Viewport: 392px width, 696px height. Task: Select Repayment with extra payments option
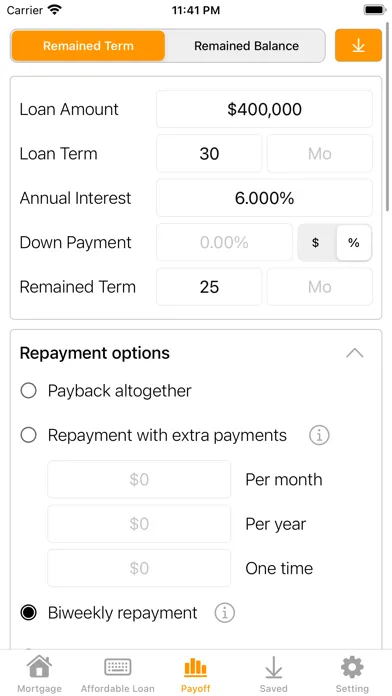28,435
